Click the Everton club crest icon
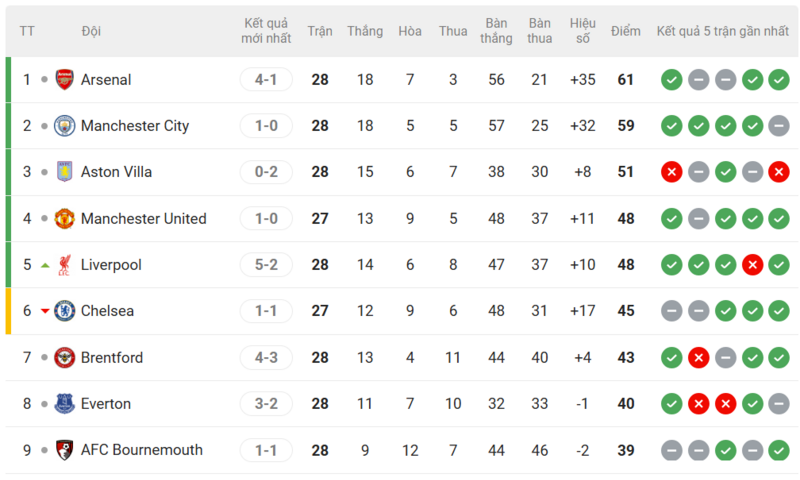Viewport: 800px width, 480px height. pyautogui.click(x=65, y=404)
